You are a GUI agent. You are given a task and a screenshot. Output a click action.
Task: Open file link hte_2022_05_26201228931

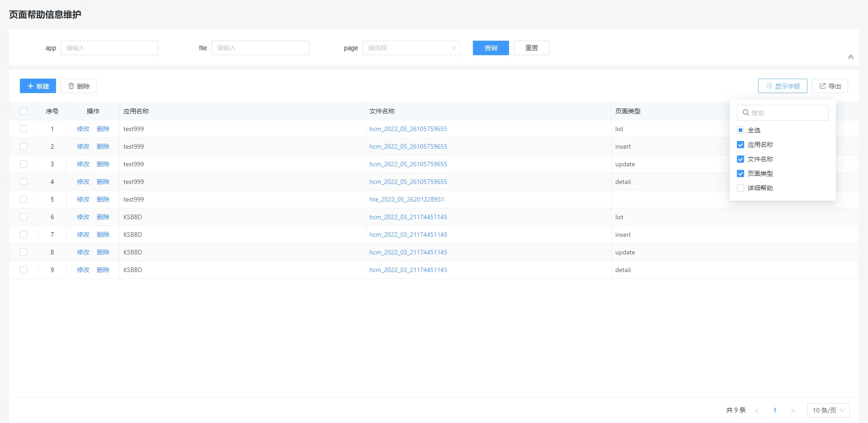406,199
